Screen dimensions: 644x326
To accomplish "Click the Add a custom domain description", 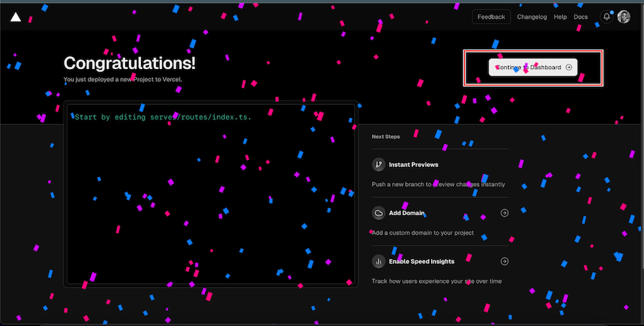I will coord(422,232).
